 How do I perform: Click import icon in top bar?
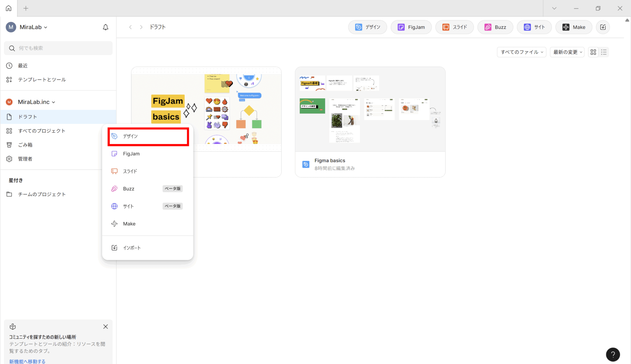(x=603, y=27)
